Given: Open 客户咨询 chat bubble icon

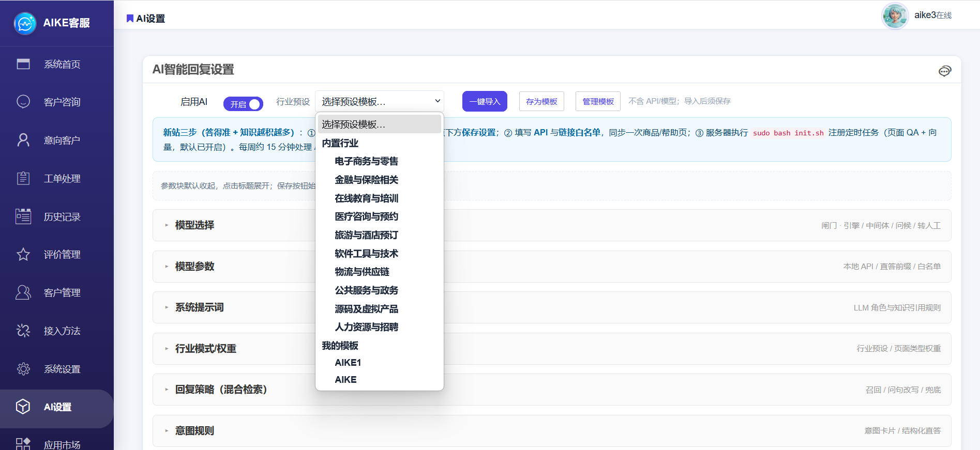Looking at the screenshot, I should coord(23,102).
